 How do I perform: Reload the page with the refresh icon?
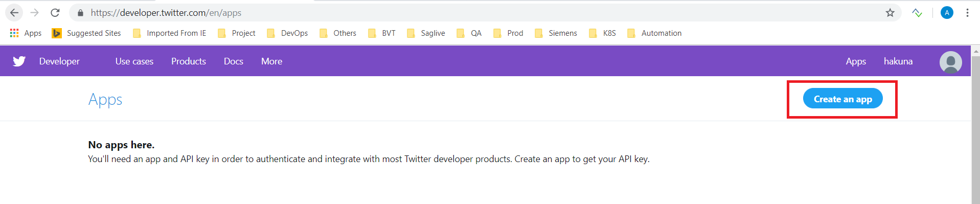[55, 13]
